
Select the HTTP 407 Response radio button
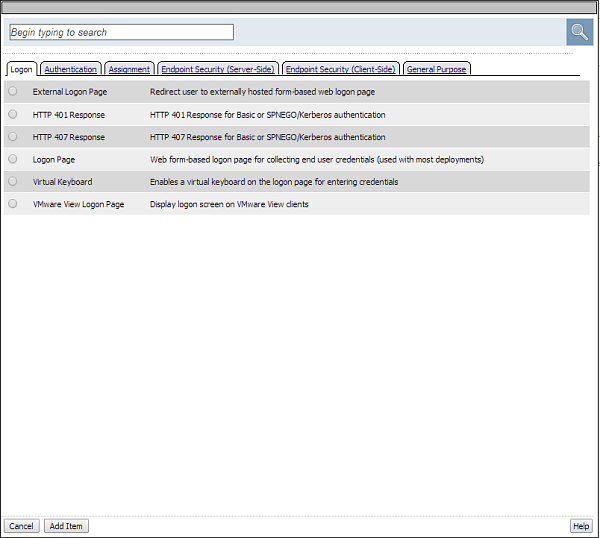13,137
